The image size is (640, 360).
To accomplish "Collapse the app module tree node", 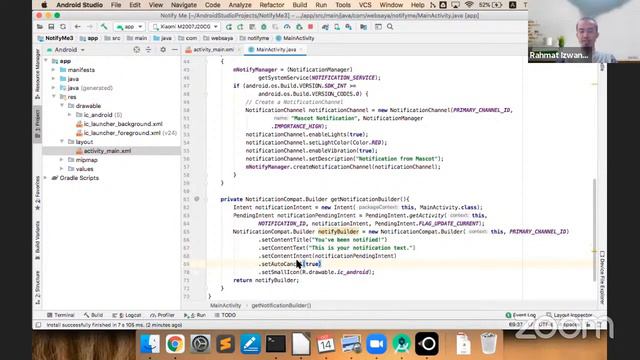I will 46,61.
